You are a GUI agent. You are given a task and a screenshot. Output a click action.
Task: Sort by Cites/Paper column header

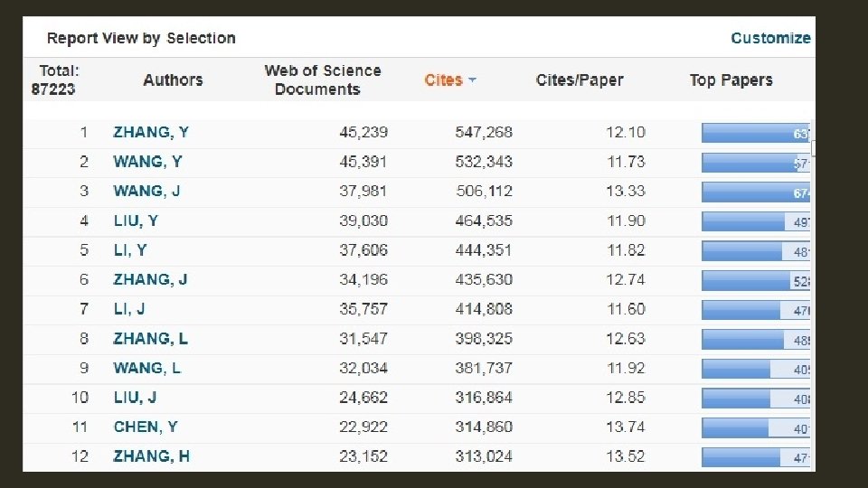click(x=580, y=80)
